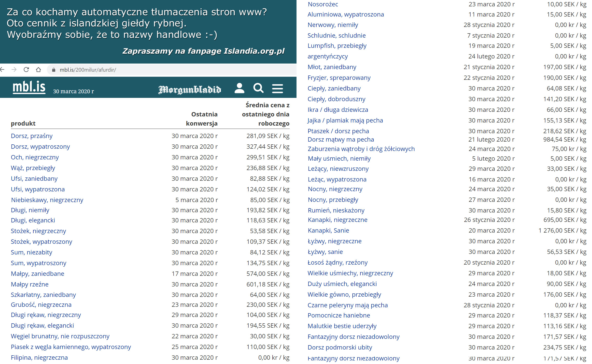This screenshot has height=364, width=592.
Task: Open the 'Ptaszek / dorsz pecha' link
Action: 338,131
